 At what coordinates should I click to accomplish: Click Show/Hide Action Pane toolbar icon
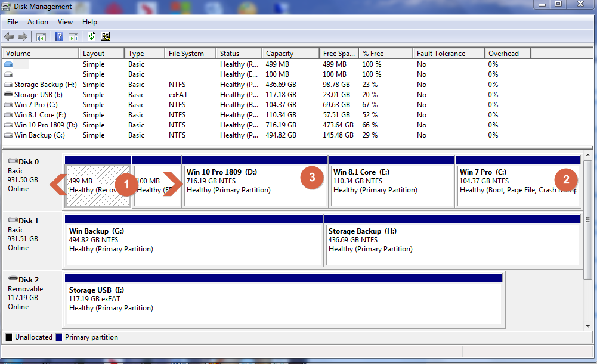click(x=73, y=37)
